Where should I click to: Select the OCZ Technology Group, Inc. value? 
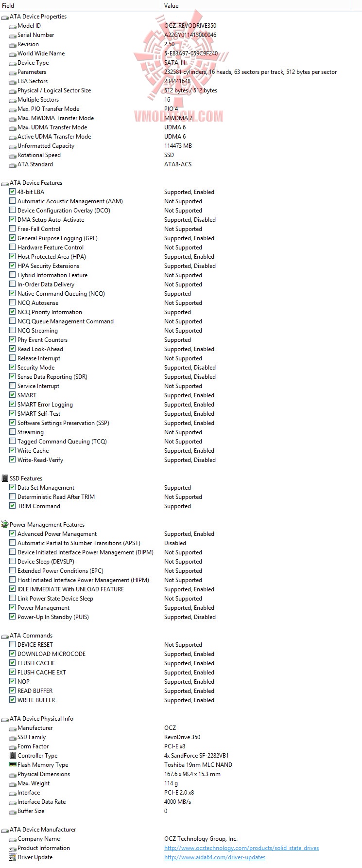point(201,839)
